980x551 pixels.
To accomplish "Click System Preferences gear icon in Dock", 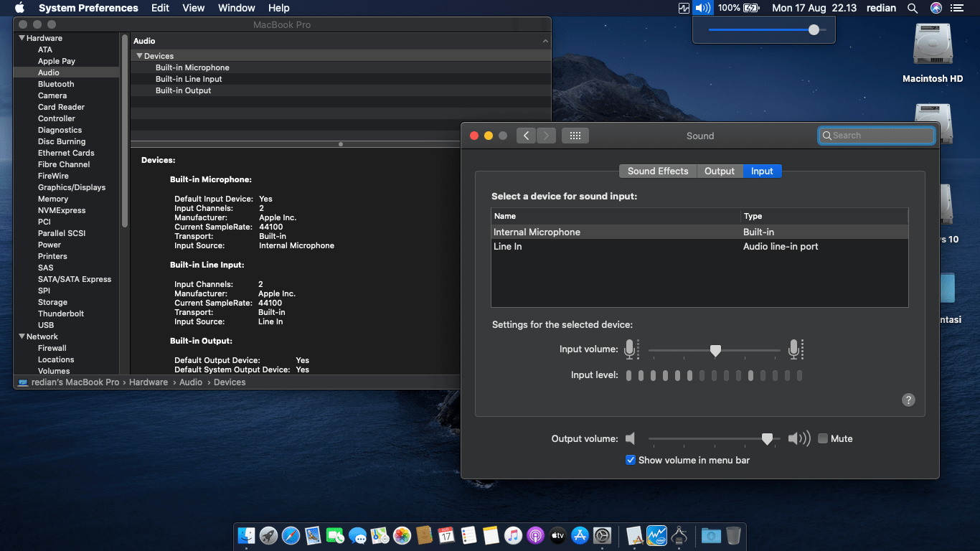I will coord(602,535).
